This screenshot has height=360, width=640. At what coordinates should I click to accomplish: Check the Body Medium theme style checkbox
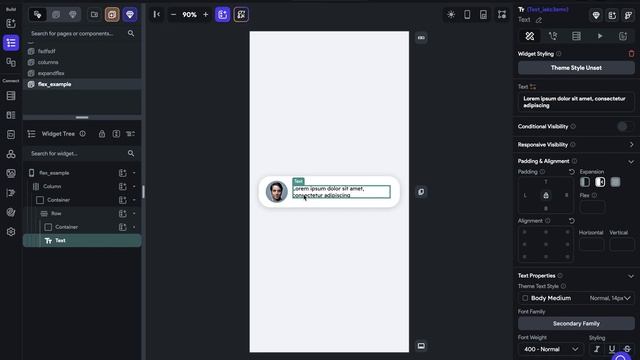coord(525,298)
